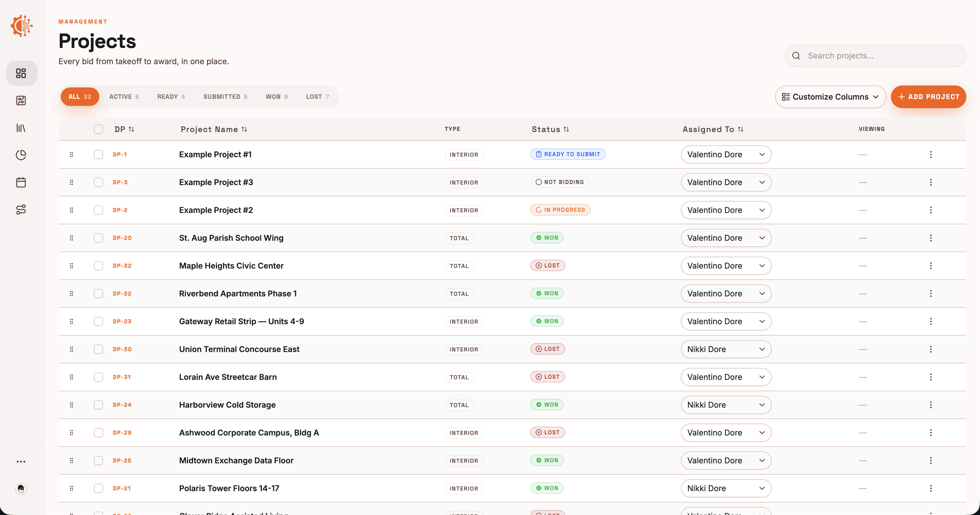Sort by DP column arrows
The width and height of the screenshot is (980, 515).
[131, 129]
